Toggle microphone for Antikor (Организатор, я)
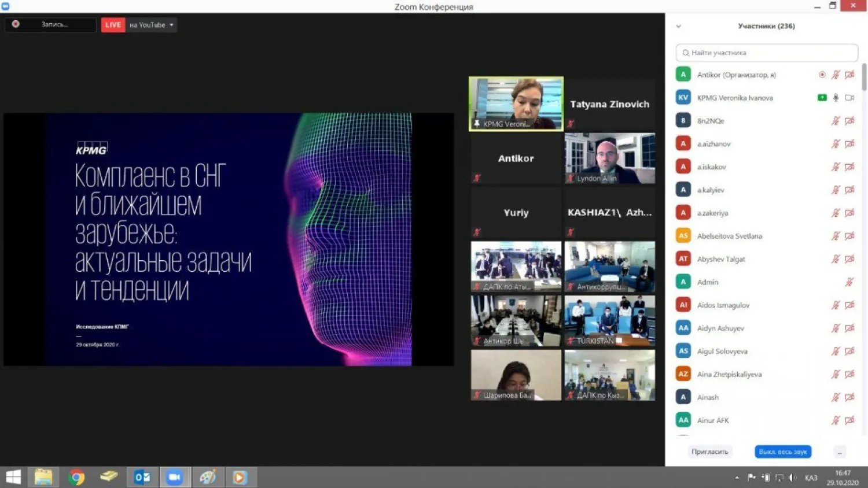 [x=836, y=75]
